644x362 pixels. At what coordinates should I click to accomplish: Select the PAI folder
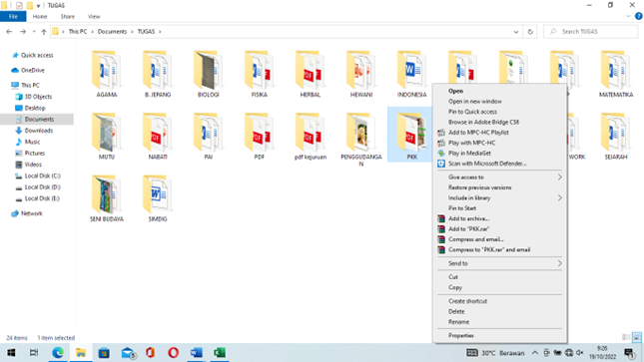(x=209, y=137)
